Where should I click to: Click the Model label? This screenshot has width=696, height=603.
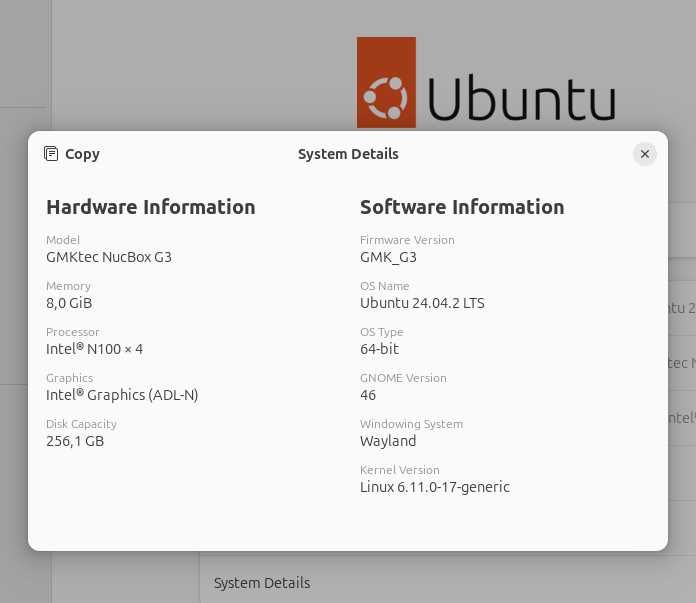pyautogui.click(x=63, y=240)
